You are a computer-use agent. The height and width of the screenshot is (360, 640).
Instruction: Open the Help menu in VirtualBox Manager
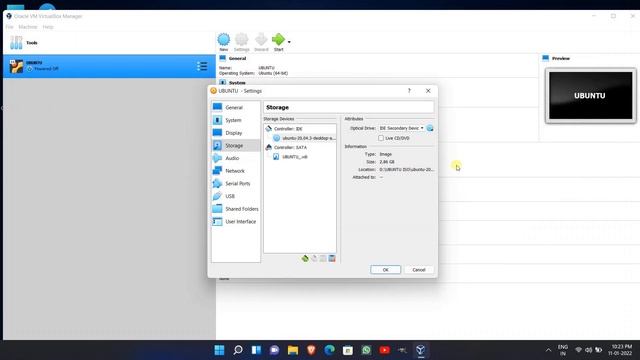pos(48,27)
